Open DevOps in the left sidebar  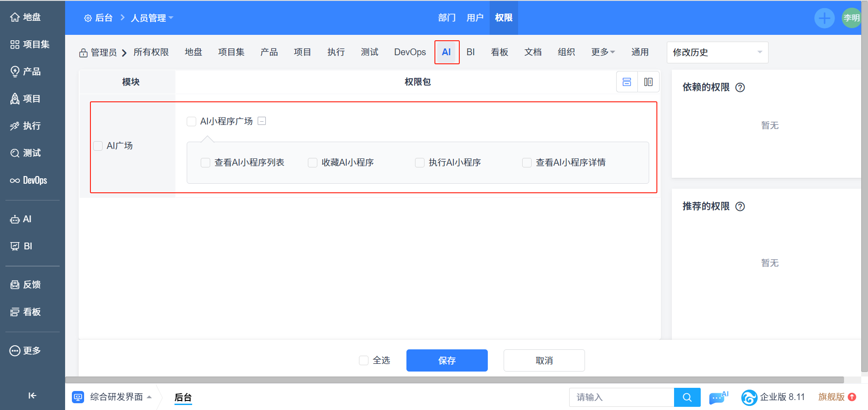(29, 180)
